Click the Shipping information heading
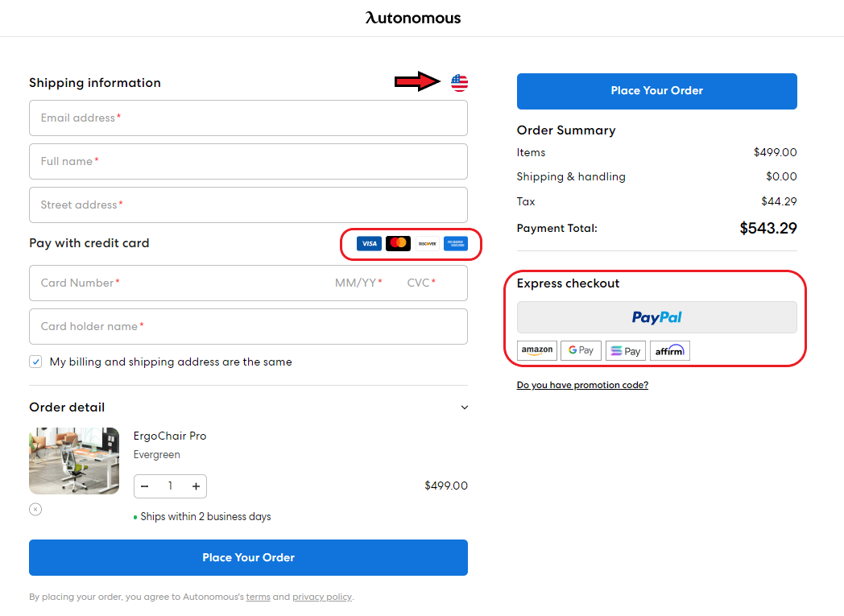844x616 pixels. tap(95, 83)
